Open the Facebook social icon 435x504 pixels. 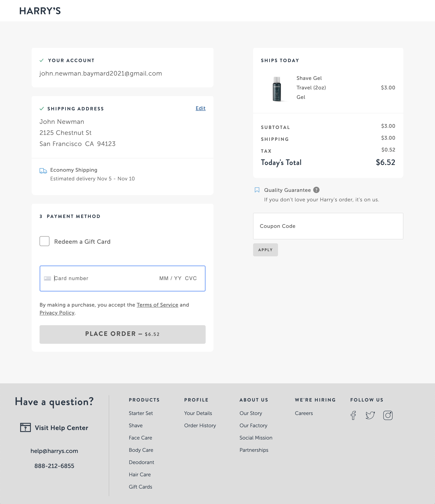353,416
